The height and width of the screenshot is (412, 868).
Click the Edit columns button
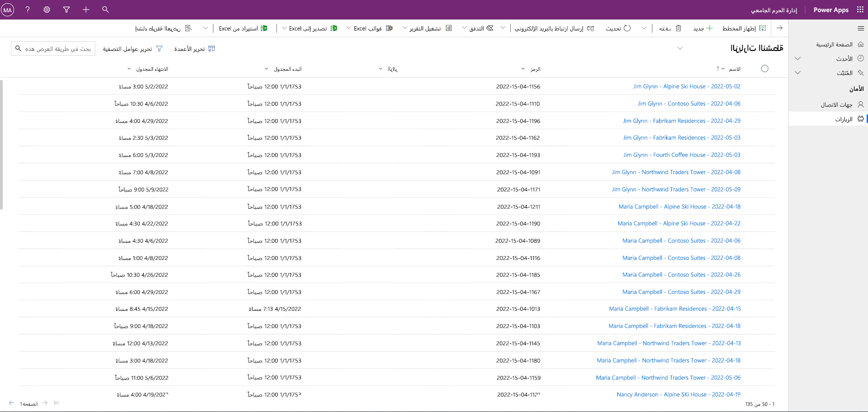click(195, 49)
